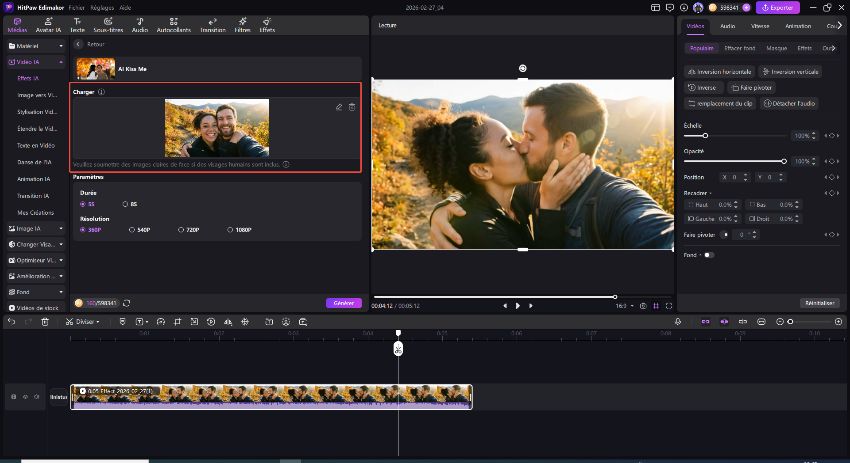Toggle the Fond switch

[709, 255]
